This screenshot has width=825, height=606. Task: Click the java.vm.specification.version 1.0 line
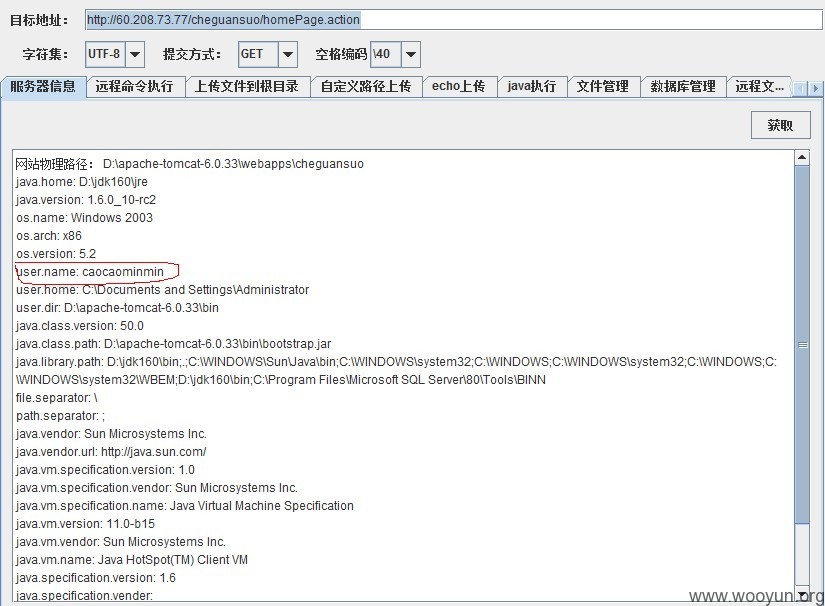click(105, 470)
